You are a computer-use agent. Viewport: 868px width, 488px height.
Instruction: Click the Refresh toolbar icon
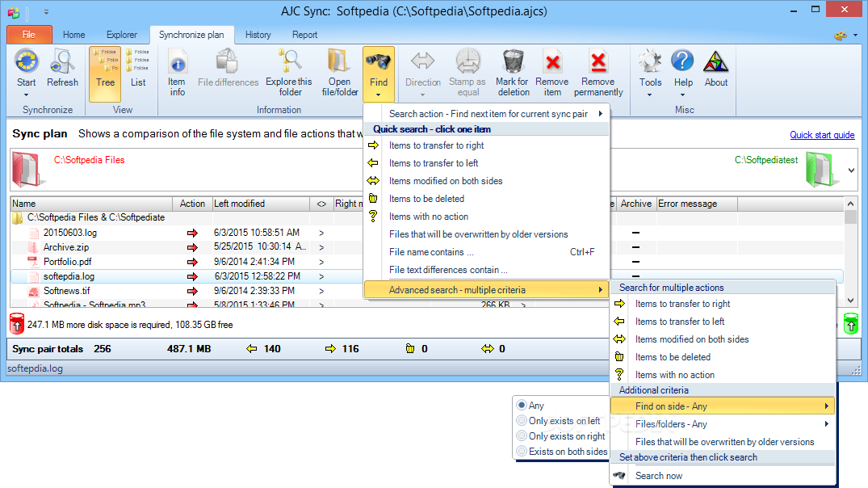(x=62, y=61)
